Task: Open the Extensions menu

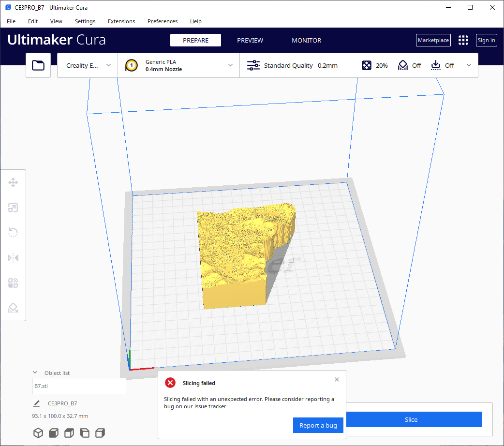Action: (121, 21)
